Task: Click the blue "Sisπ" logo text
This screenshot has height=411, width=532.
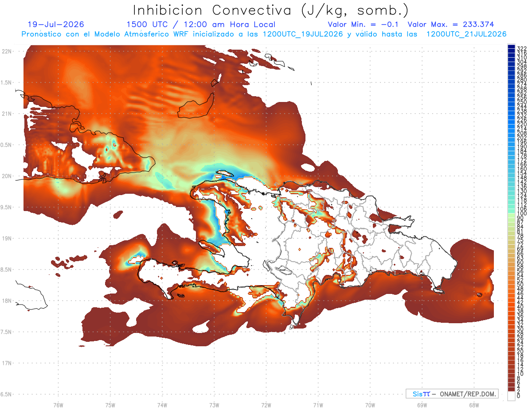Action: click(421, 394)
